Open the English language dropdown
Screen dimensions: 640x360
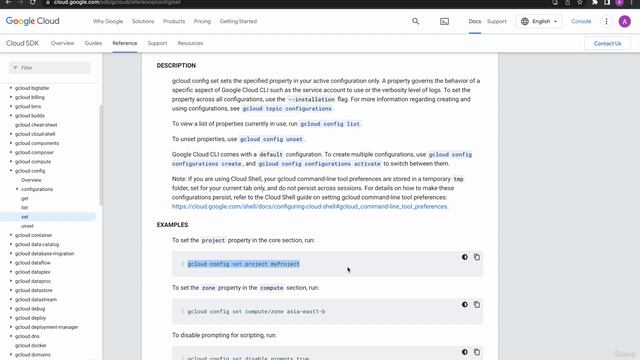[x=539, y=21]
